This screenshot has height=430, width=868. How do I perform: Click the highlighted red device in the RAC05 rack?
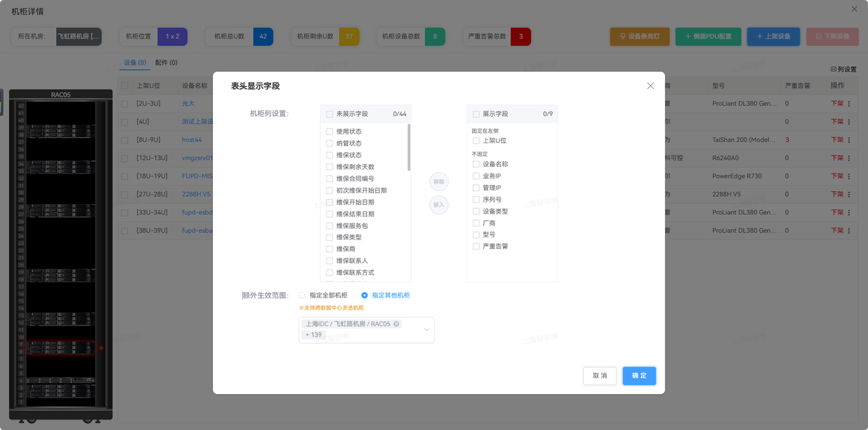click(61, 348)
